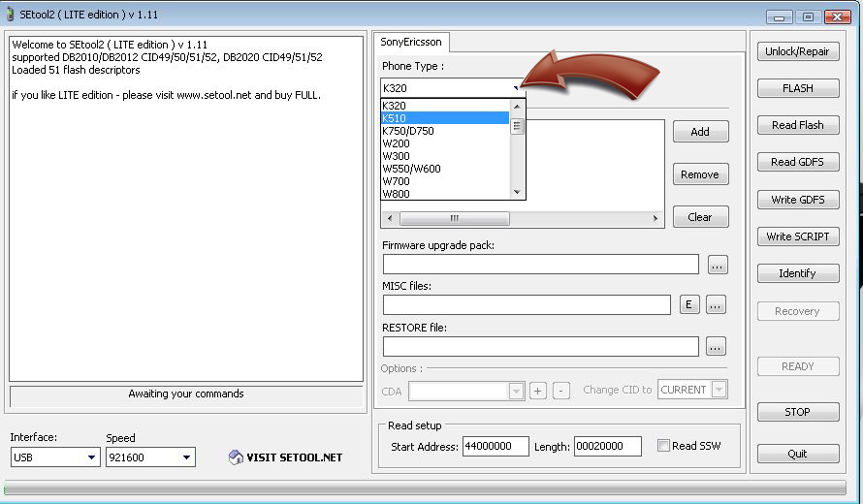Image resolution: width=863 pixels, height=504 pixels.
Task: Click the E button beside MISC files
Action: tap(689, 304)
